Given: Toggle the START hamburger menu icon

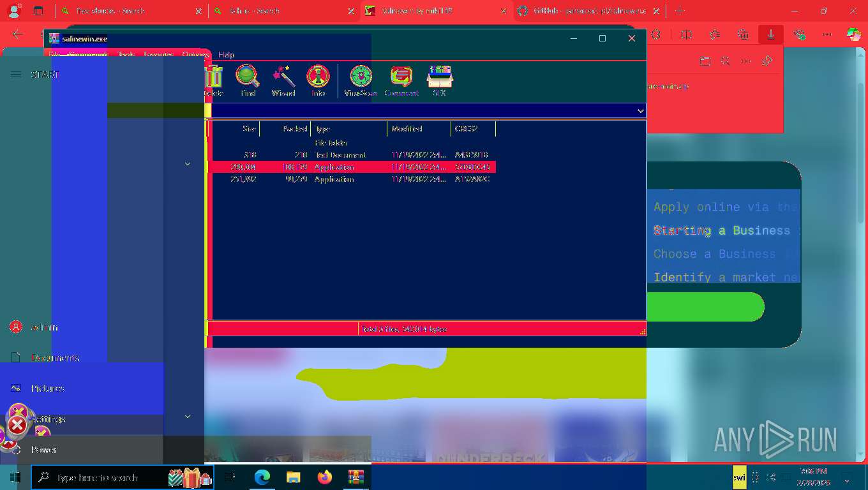Looking at the screenshot, I should click(x=16, y=75).
